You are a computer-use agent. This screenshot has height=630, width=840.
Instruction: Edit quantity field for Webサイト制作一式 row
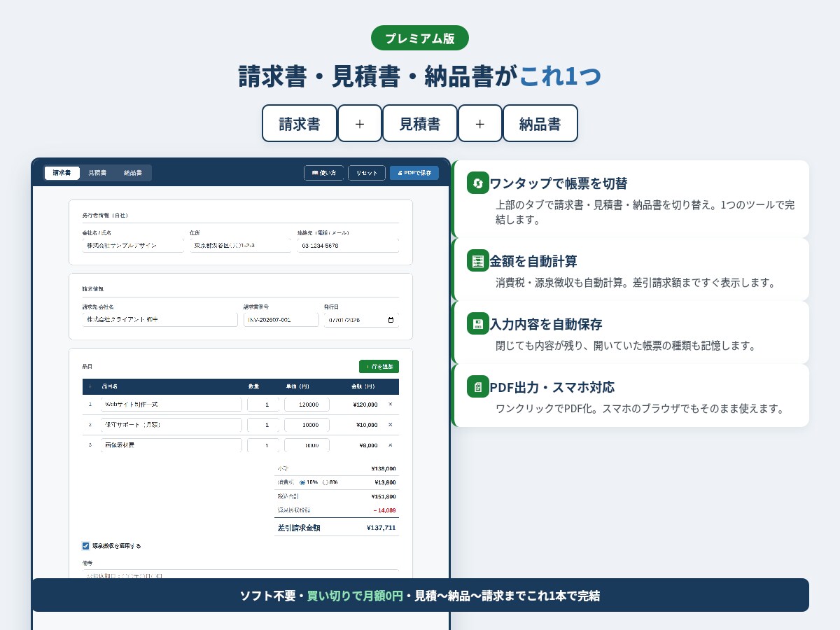(263, 405)
